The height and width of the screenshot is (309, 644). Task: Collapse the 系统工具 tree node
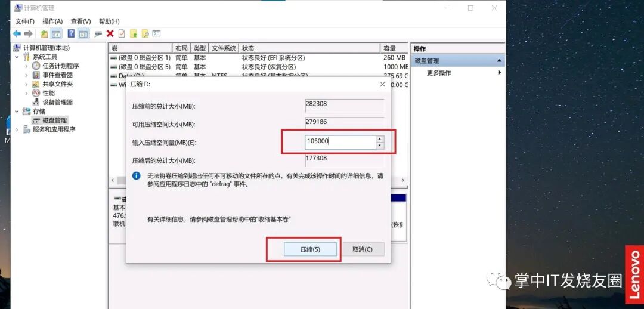tap(17, 57)
